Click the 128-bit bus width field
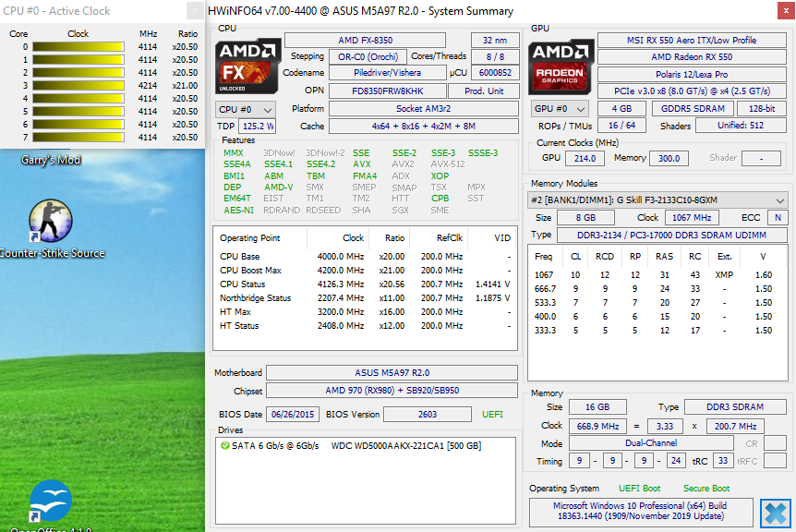Viewport: 796px width, 532px height. click(x=762, y=109)
